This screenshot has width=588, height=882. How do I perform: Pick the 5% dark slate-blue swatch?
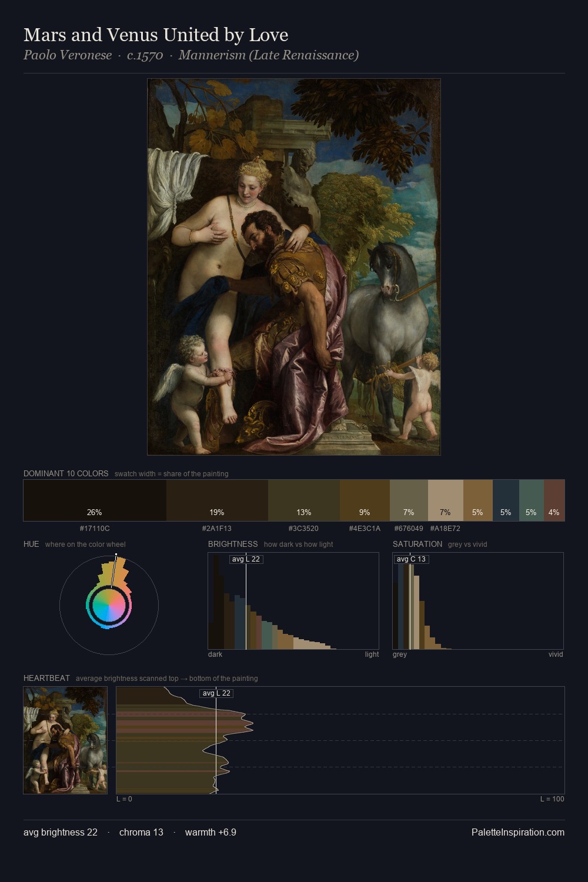[506, 500]
